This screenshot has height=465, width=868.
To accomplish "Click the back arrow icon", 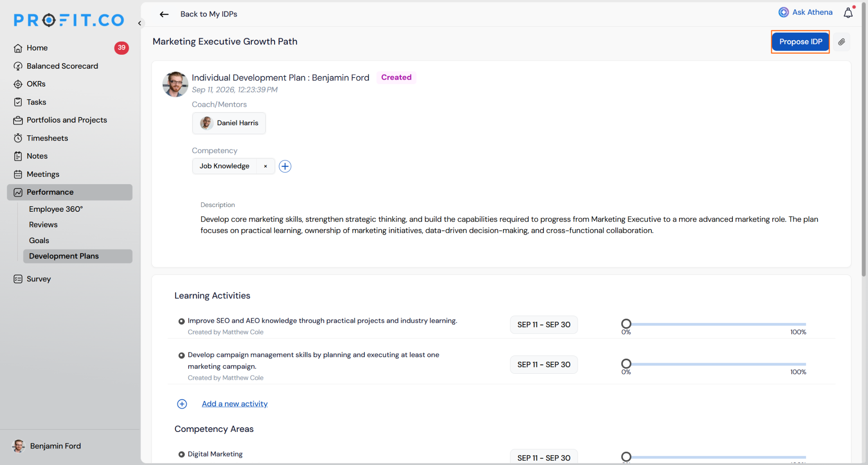I will [164, 14].
